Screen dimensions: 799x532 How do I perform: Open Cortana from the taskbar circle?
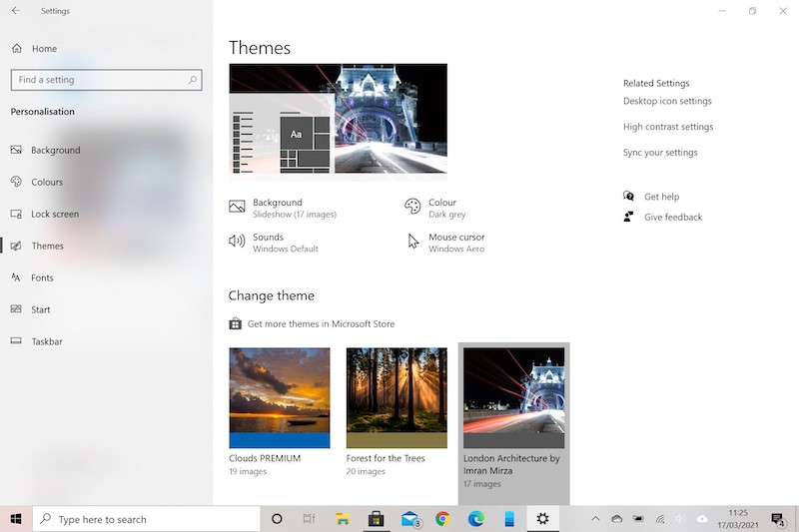pos(277,519)
